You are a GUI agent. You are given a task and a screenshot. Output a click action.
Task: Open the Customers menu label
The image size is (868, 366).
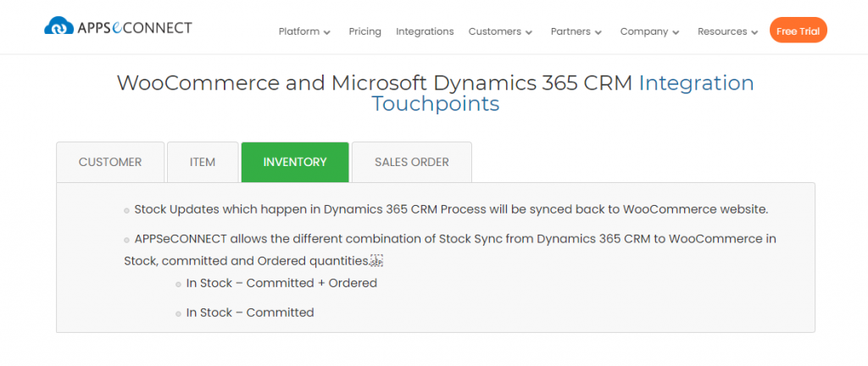coord(495,31)
